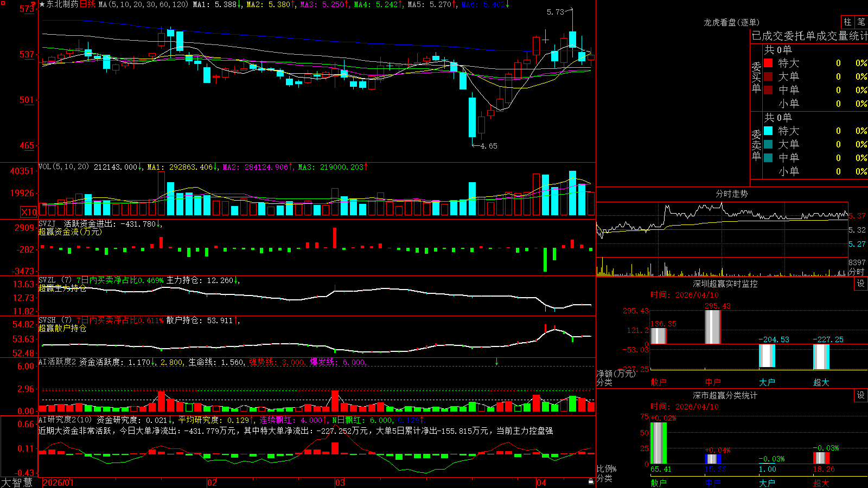Click the 5.73 high price label
Image resolution: width=868 pixels, height=488 pixels.
(x=556, y=12)
